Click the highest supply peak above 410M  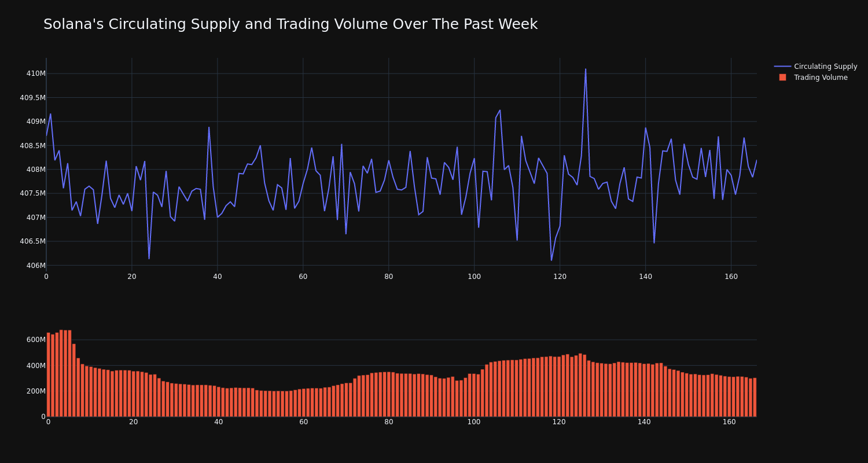pyautogui.click(x=586, y=69)
